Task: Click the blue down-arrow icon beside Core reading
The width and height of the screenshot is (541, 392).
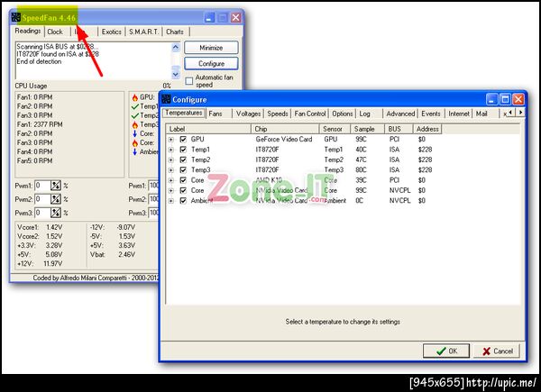Action: tap(135, 133)
